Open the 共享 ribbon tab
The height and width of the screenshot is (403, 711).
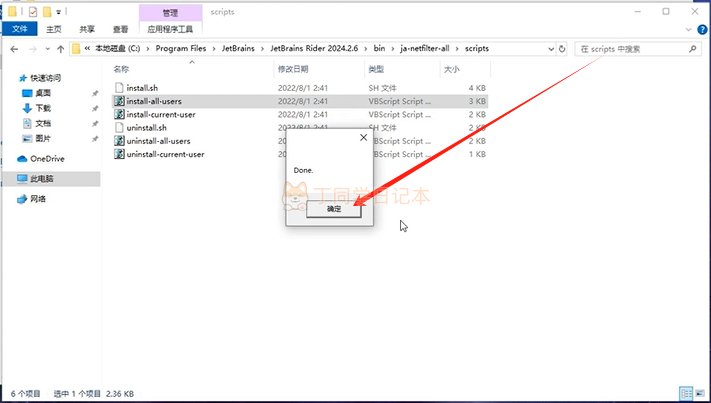(88, 30)
